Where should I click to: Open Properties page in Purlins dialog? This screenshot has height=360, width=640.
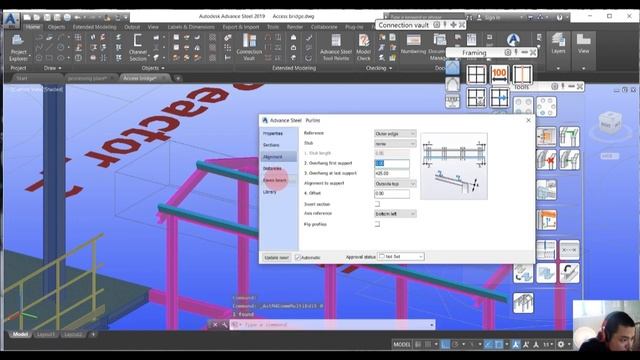(273, 133)
